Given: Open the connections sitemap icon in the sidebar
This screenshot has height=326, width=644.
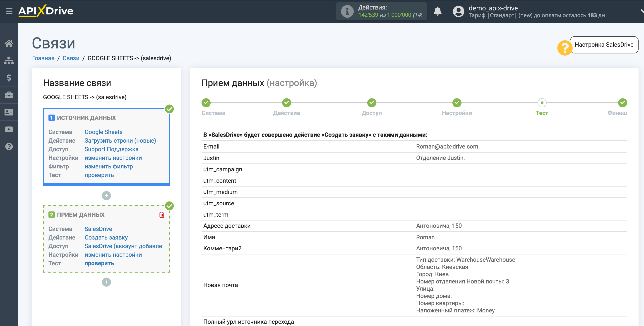Looking at the screenshot, I should click(9, 60).
